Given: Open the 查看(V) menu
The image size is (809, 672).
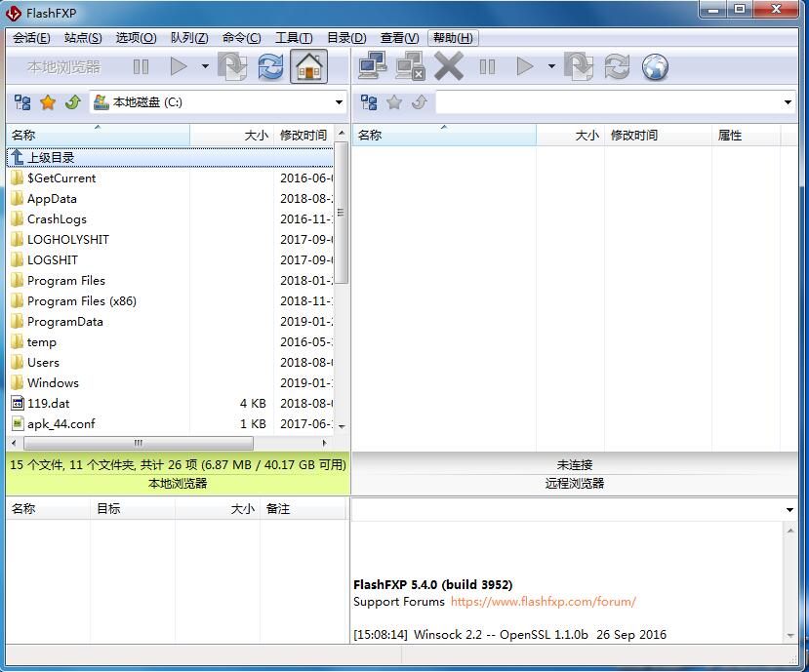Looking at the screenshot, I should point(400,38).
